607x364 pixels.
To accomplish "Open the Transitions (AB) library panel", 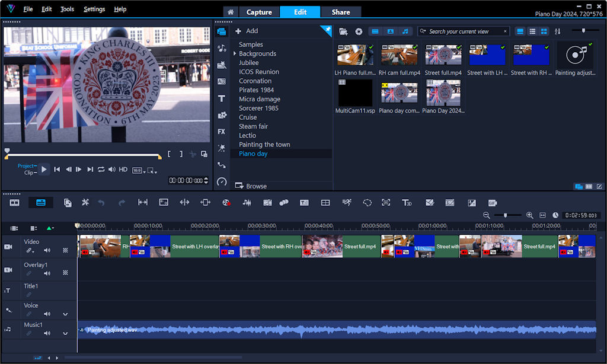I will point(222,81).
